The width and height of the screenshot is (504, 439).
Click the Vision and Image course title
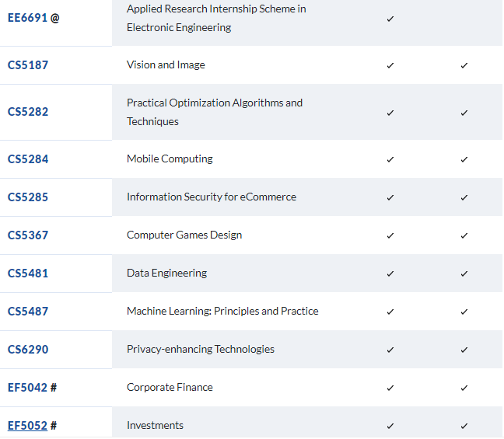[x=166, y=64]
